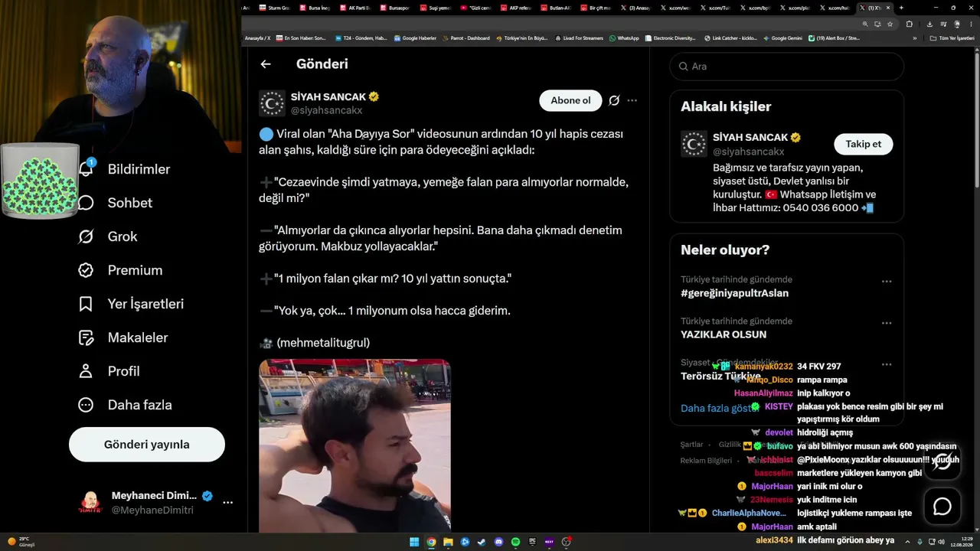Image resolution: width=980 pixels, height=551 pixels.
Task: Open Discord from the taskbar
Action: (x=498, y=542)
